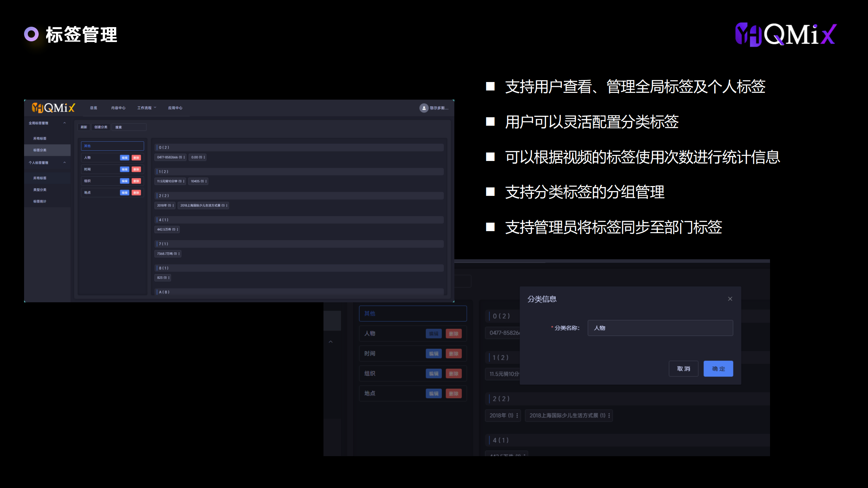The width and height of the screenshot is (868, 488).
Task: Open menu for 2018上海国际少儿生活方式展 tag in dialog view
Action: coord(609,415)
